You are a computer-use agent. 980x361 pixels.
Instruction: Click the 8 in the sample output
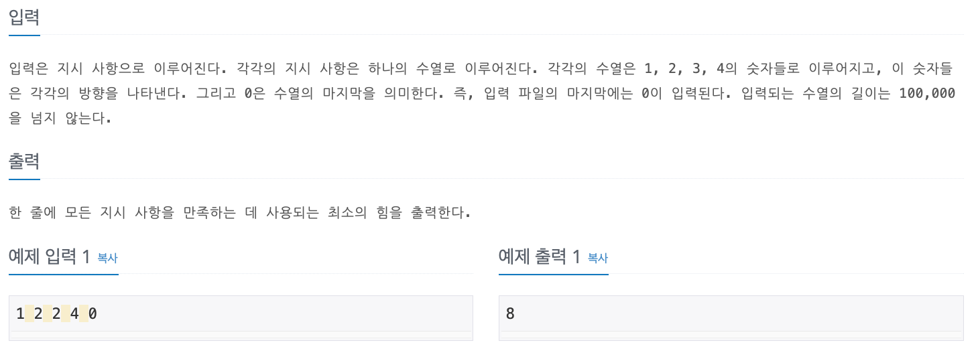[510, 313]
